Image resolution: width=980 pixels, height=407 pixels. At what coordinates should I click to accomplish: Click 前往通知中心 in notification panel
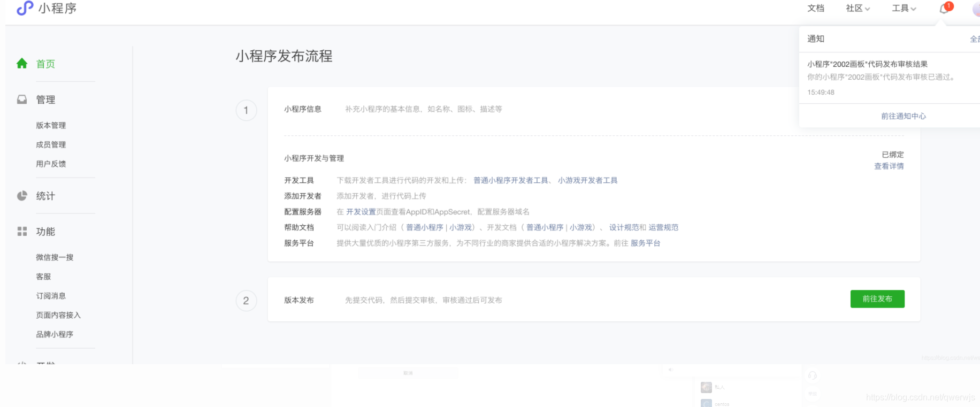coord(904,116)
